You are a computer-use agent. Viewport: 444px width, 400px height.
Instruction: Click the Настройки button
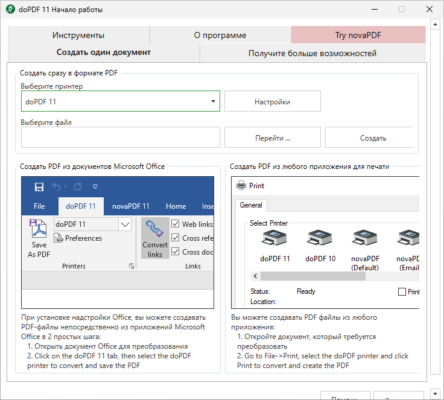272,101
